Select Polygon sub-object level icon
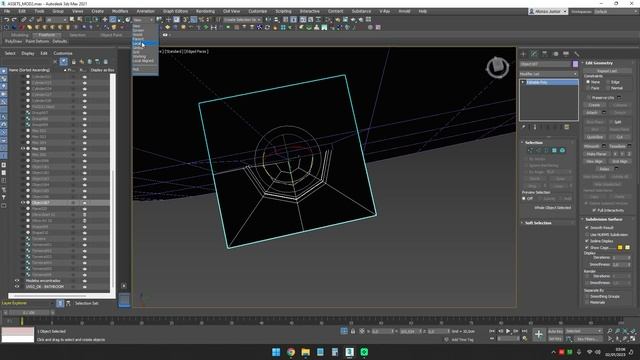The width and height of the screenshot is (640, 360). click(x=554, y=151)
